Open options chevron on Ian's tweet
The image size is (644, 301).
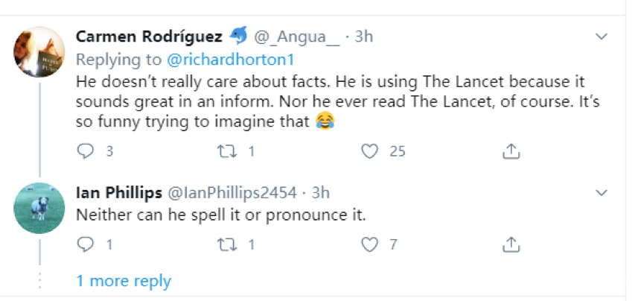tap(602, 194)
